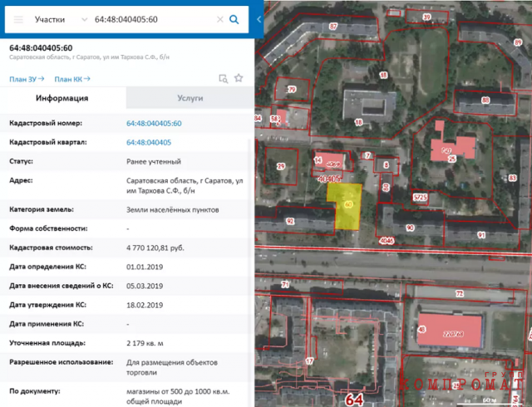Click map parcel labeled 29
Image resolution: width=532 pixels, height=407 pixels.
[x=281, y=166]
